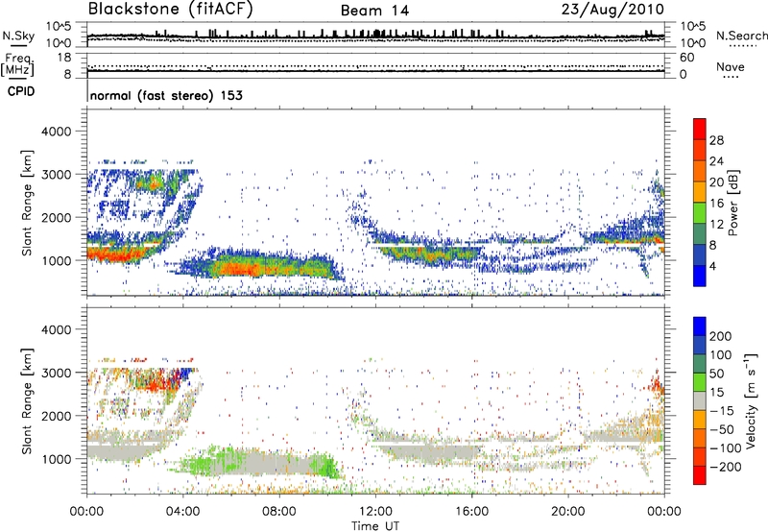This screenshot has width=768, height=532.
Task: Click the '60' Nave scale label
Action: tap(687, 58)
